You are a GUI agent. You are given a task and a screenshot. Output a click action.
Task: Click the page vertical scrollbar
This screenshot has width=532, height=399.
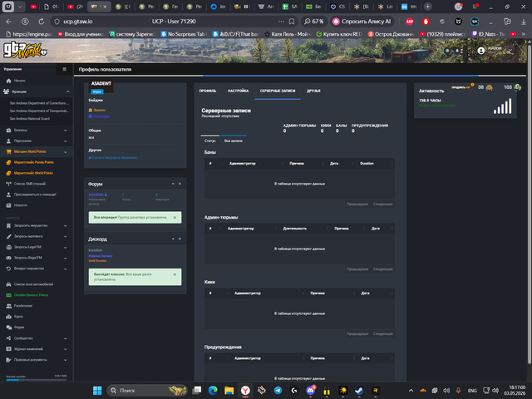[x=530, y=204]
